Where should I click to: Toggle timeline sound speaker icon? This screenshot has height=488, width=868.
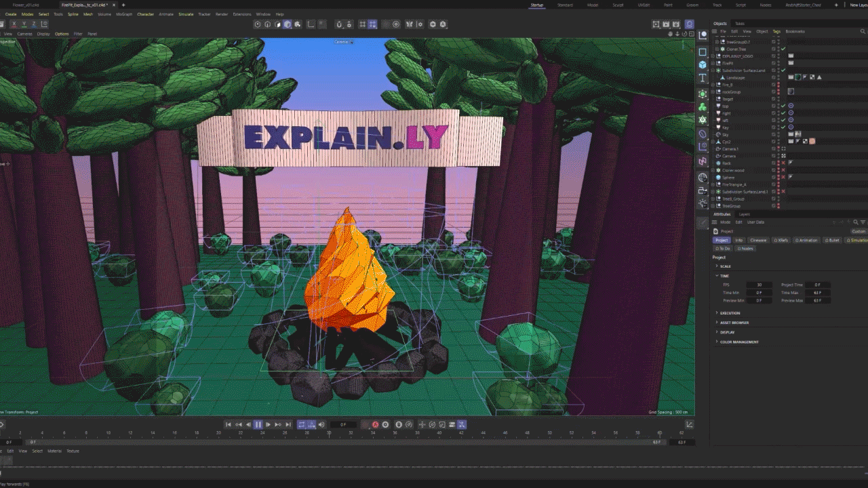321,425
